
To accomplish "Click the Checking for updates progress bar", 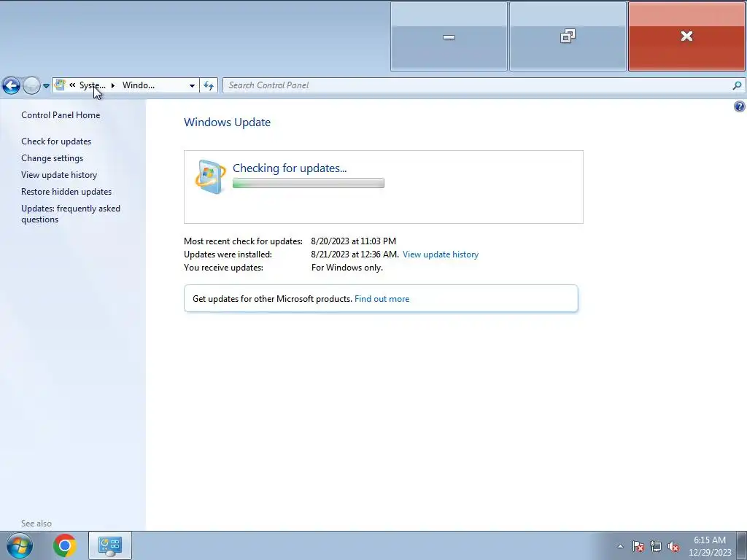I will 309,183.
